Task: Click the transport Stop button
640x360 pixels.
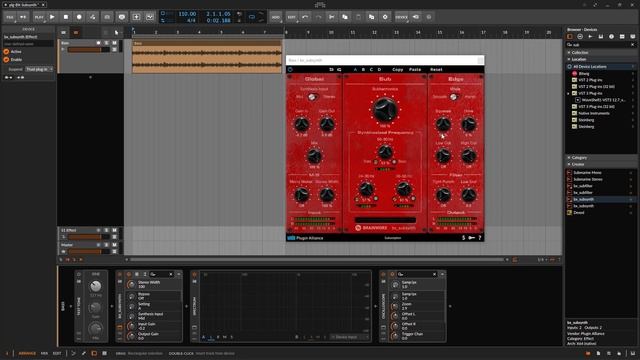Action: click(66, 17)
